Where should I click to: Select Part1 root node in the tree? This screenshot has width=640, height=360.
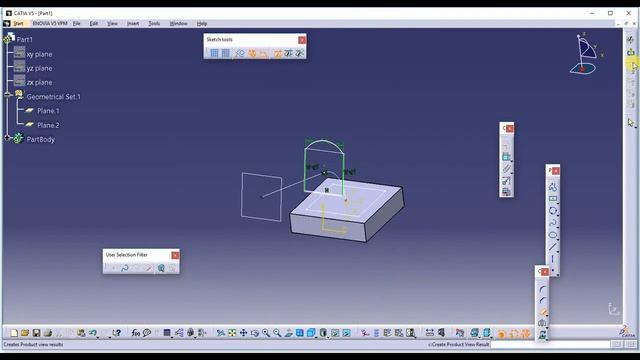tap(24, 40)
